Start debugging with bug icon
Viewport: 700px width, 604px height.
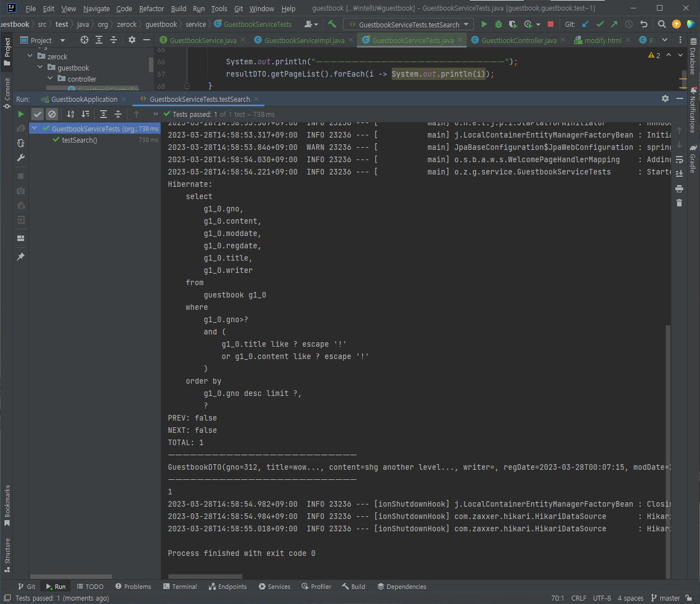499,25
